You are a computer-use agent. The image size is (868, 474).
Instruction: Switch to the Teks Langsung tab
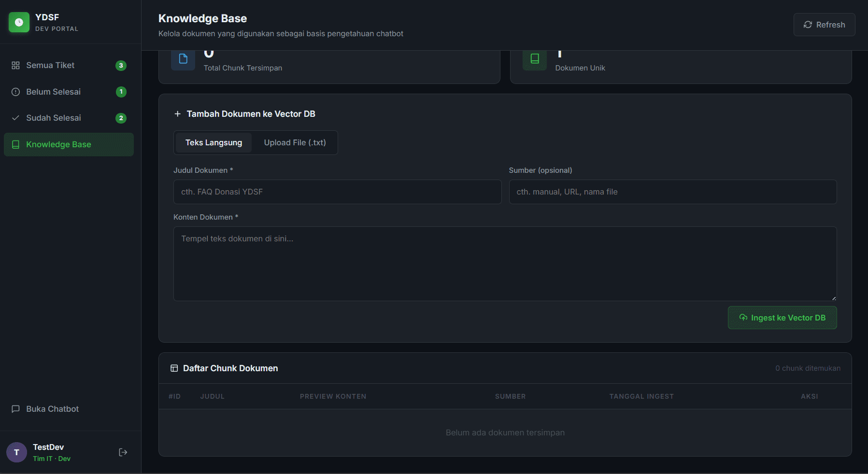213,142
